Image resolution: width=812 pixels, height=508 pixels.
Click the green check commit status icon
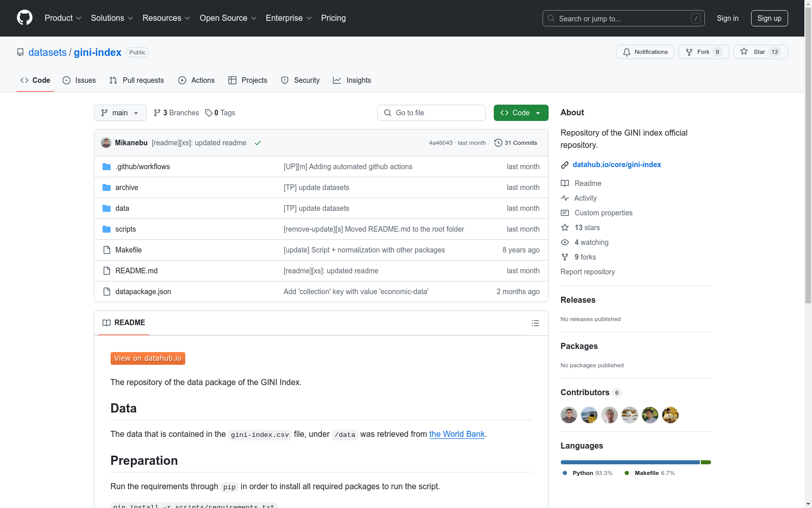(258, 143)
